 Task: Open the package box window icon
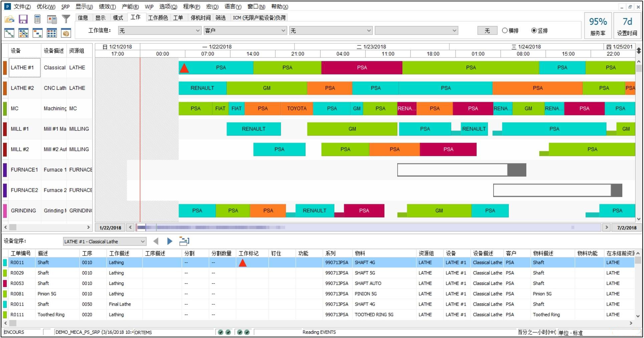(x=66, y=33)
